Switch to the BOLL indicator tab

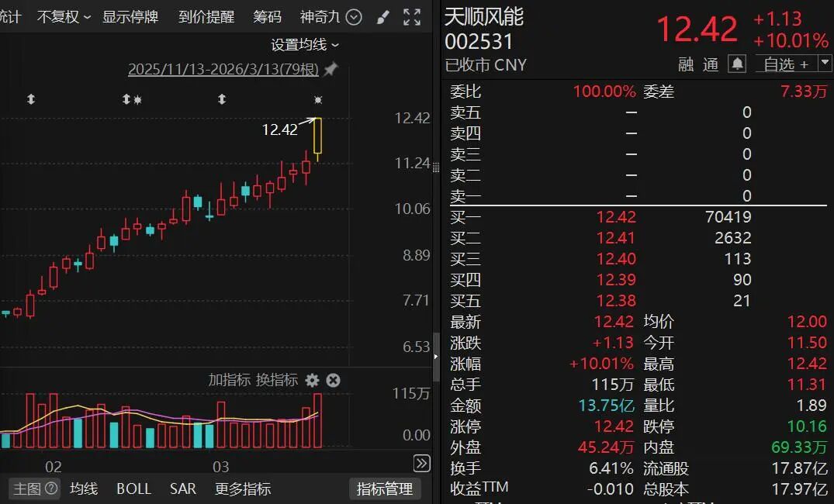133,489
